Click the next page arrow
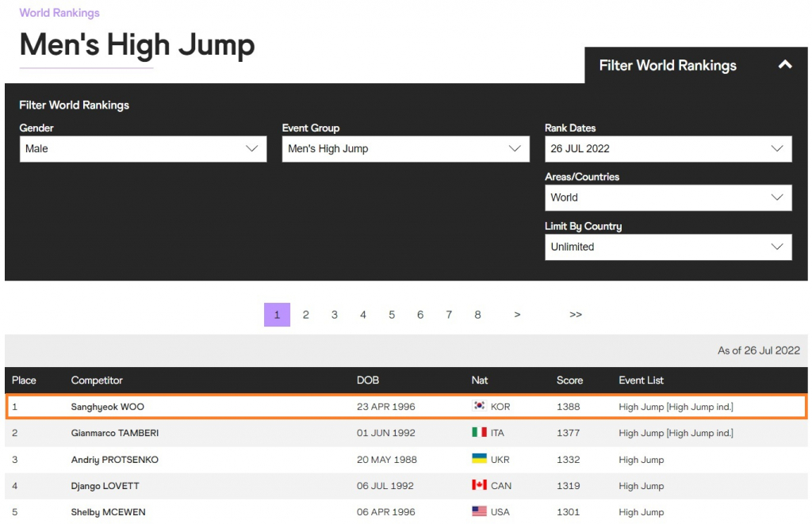 [517, 315]
